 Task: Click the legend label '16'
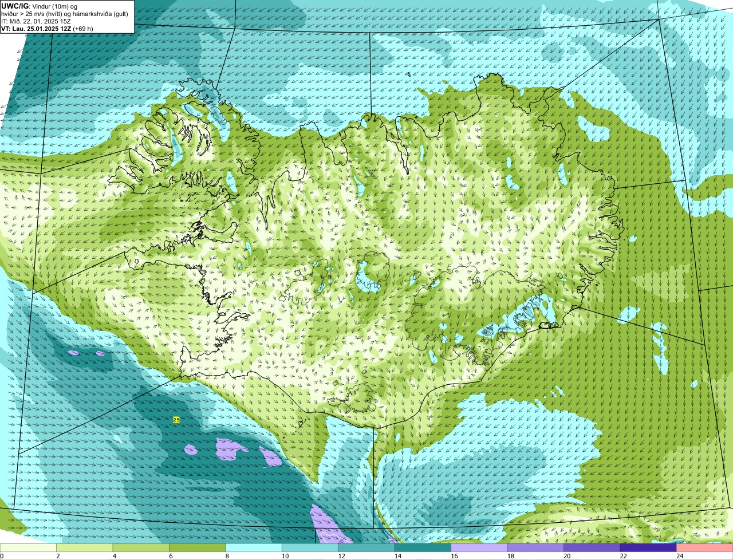454,556
